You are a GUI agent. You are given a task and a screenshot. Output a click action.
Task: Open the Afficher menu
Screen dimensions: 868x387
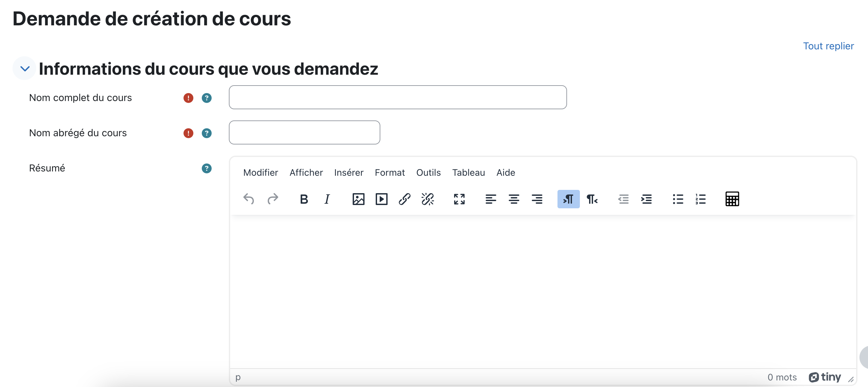(306, 172)
